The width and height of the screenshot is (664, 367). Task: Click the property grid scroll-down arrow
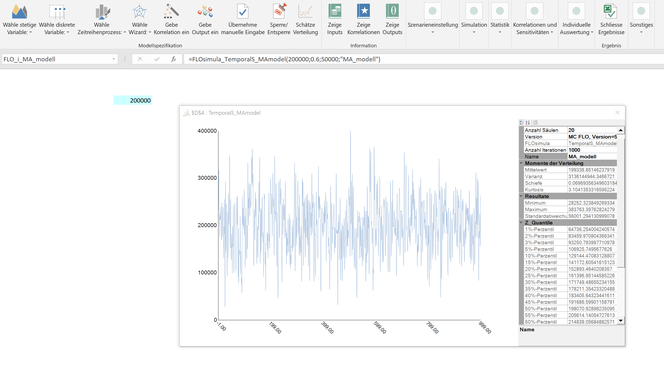click(x=621, y=321)
